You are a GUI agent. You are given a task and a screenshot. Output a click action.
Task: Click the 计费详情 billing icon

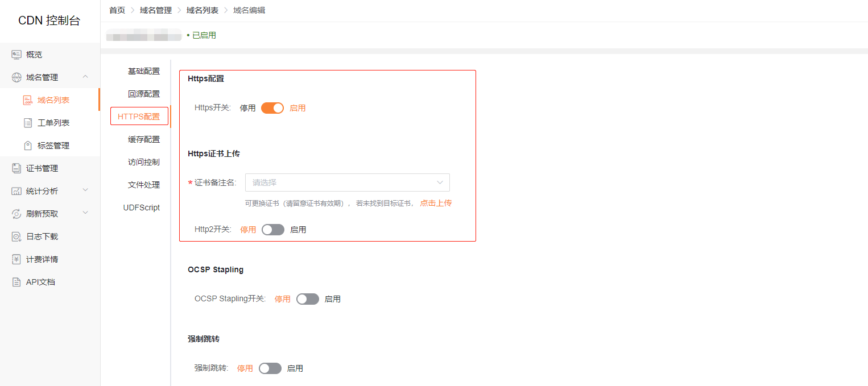point(16,259)
